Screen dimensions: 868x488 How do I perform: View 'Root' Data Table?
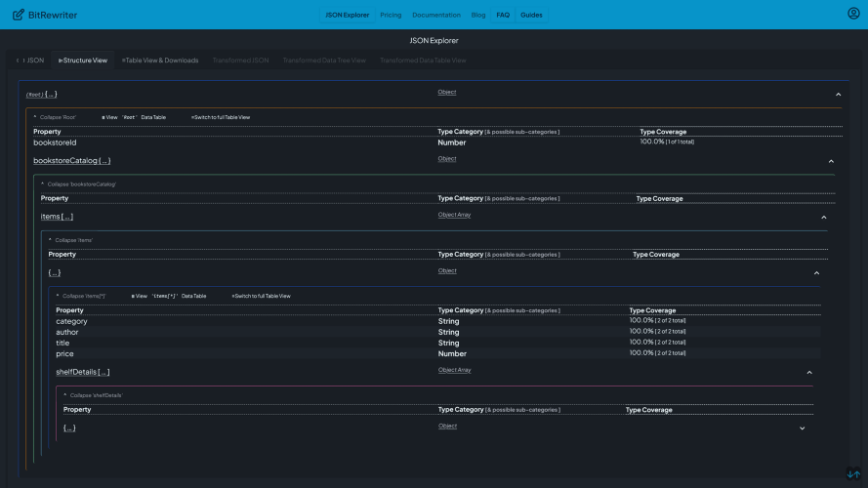[134, 117]
